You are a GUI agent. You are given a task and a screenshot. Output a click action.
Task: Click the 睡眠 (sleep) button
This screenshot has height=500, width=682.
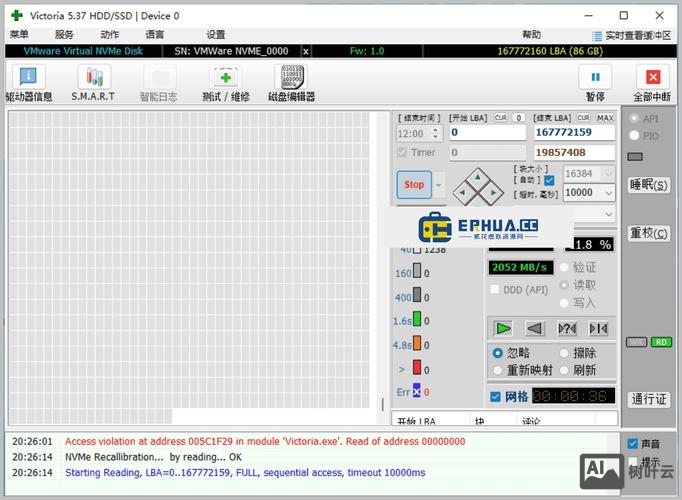648,185
